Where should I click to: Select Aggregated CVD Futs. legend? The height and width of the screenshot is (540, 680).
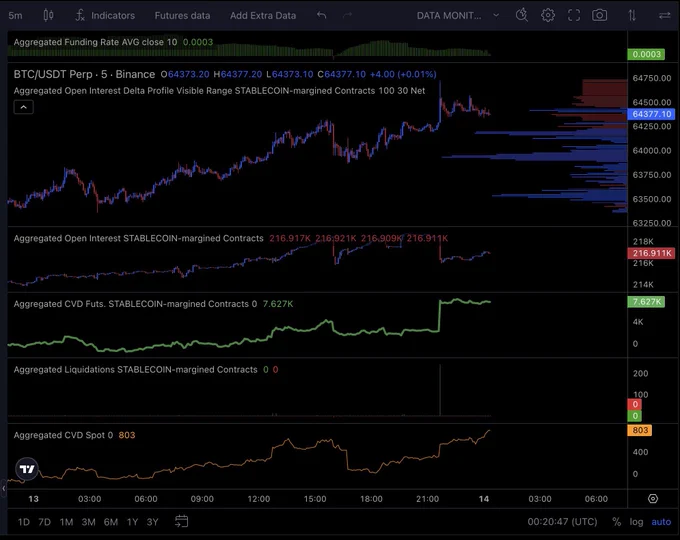[x=135, y=304]
